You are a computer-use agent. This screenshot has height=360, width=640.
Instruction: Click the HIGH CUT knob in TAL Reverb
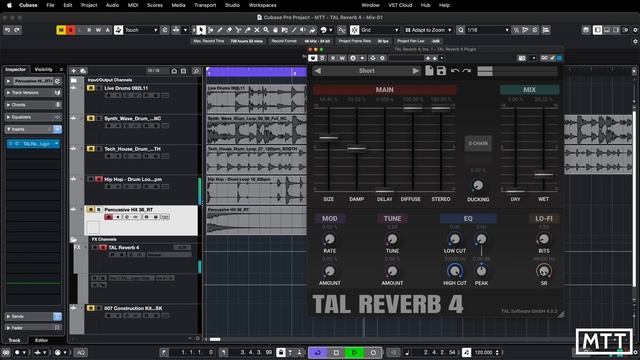click(455, 271)
